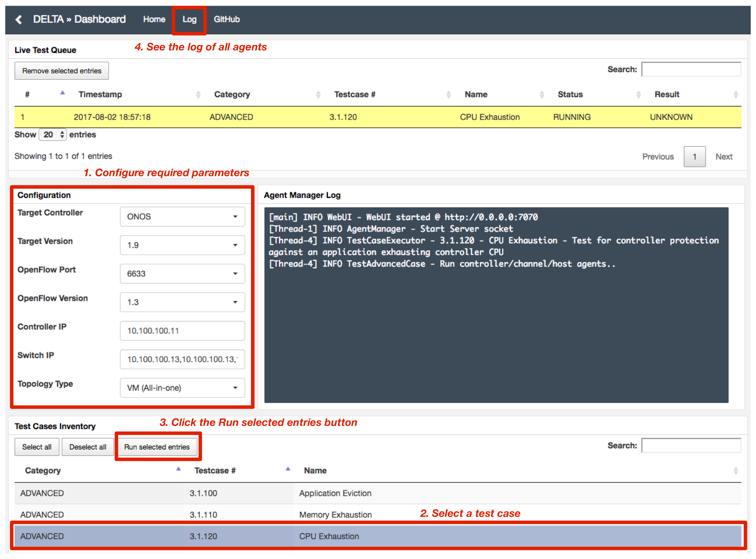Viewport: 756px width, 559px height.
Task: Open Target Controller ONOS dropdown
Action: [x=182, y=216]
